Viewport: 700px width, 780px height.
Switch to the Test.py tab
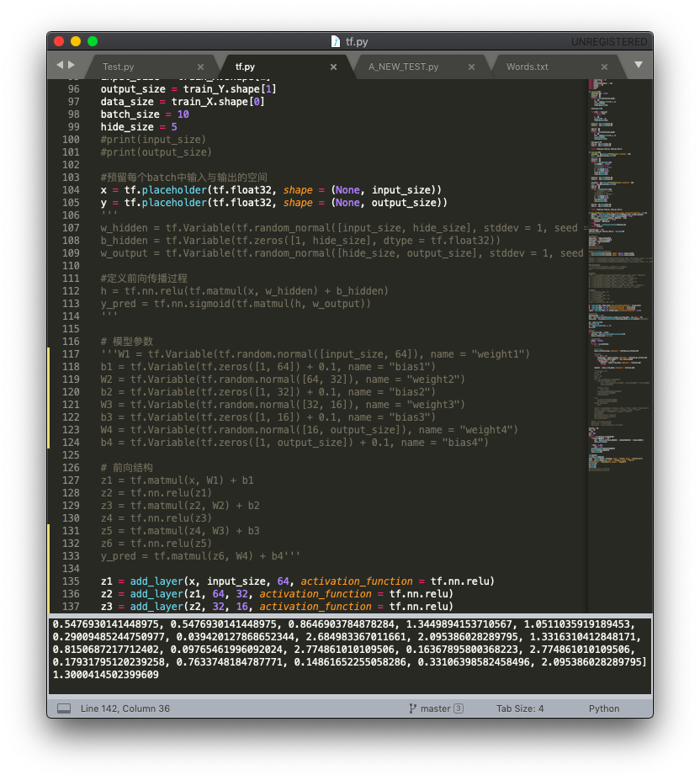[119, 66]
